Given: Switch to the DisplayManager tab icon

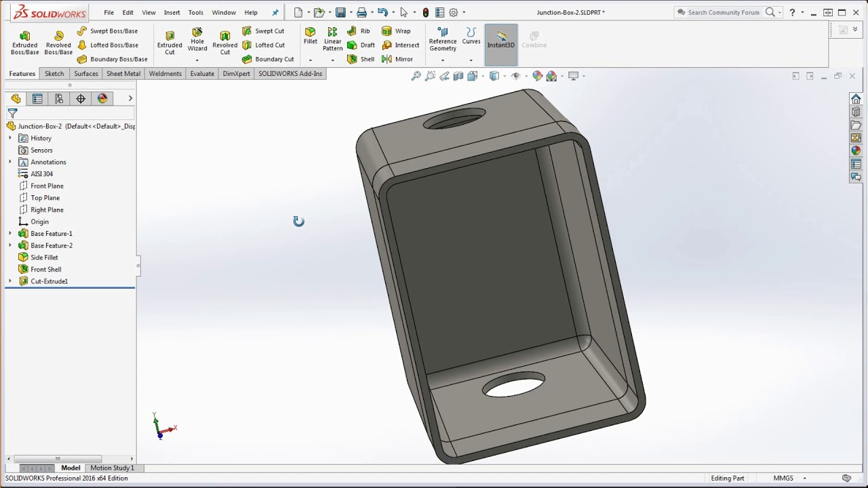Looking at the screenshot, I should pyautogui.click(x=102, y=98).
